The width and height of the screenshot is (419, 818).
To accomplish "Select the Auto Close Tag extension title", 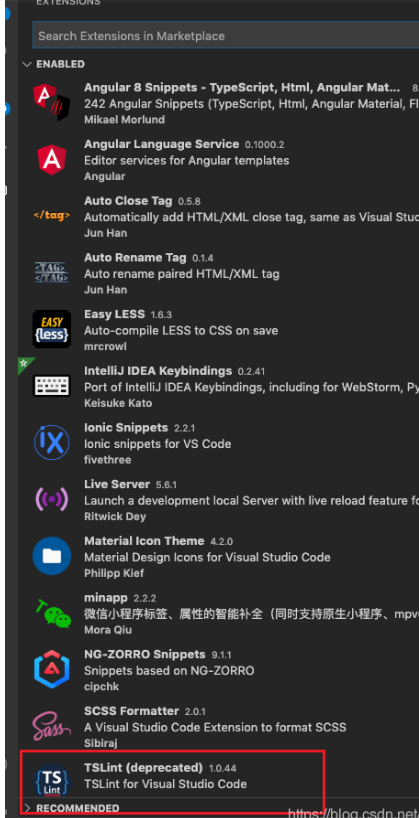I will point(128,201).
